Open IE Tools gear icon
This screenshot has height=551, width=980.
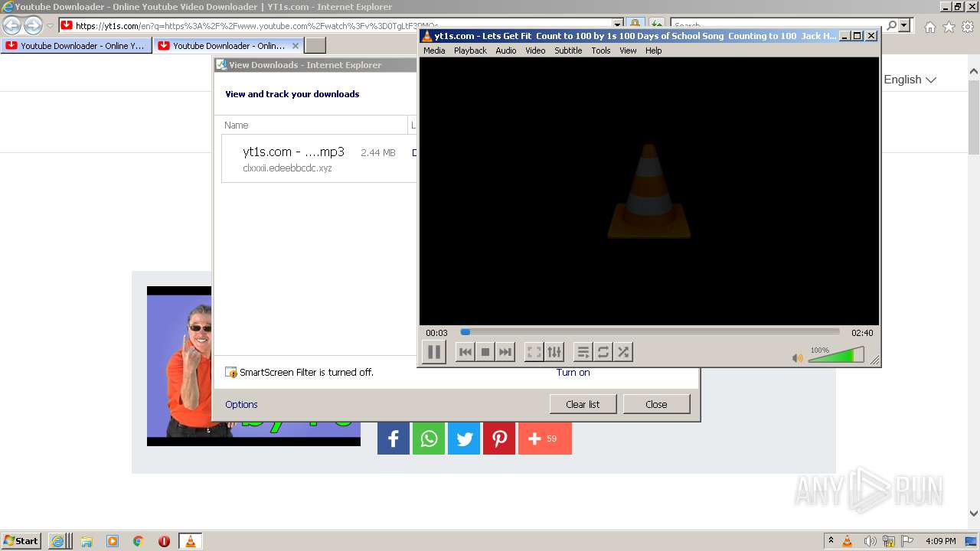point(968,27)
